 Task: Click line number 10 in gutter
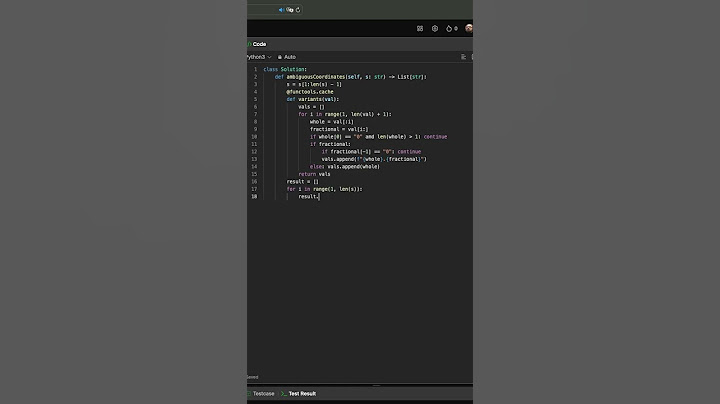(x=254, y=137)
